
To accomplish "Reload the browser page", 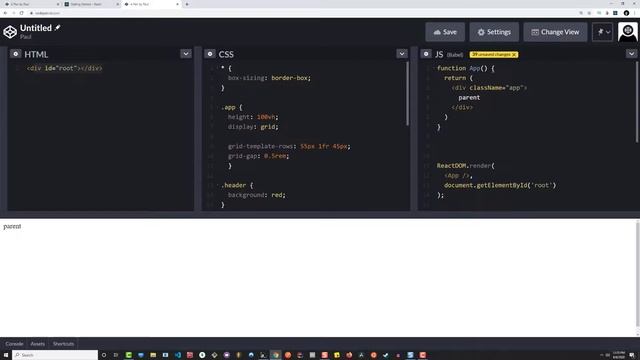I will point(22,13).
